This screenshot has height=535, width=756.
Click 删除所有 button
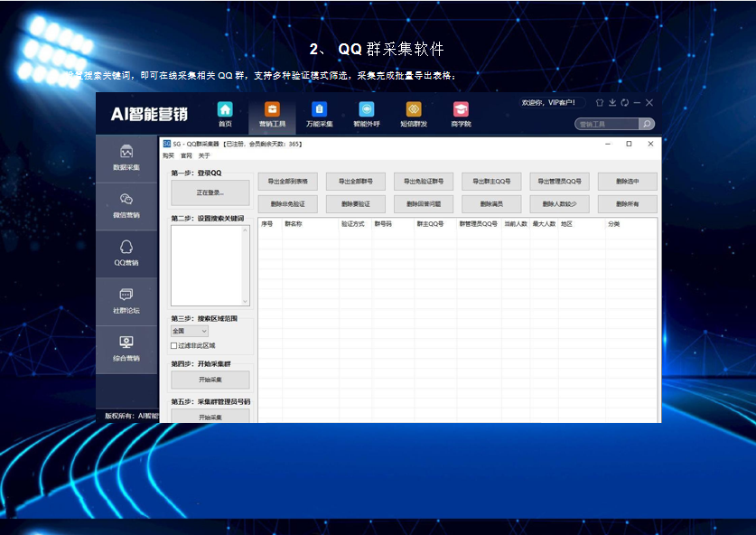(x=627, y=204)
